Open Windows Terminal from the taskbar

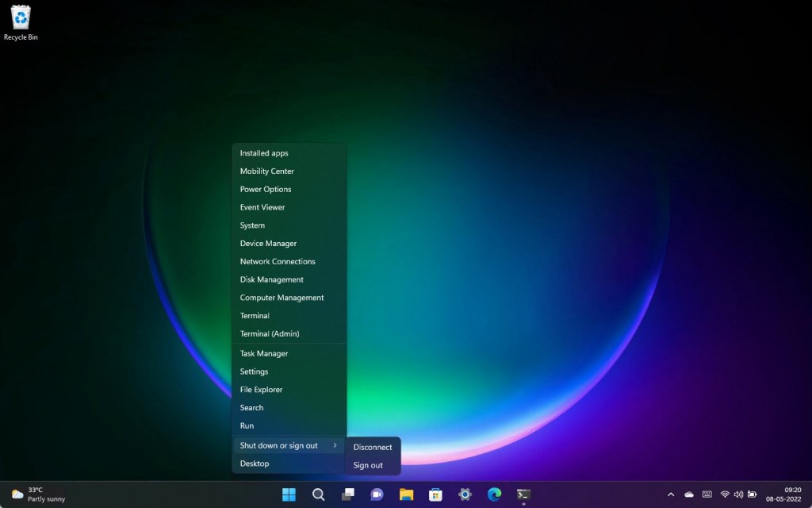(523, 494)
